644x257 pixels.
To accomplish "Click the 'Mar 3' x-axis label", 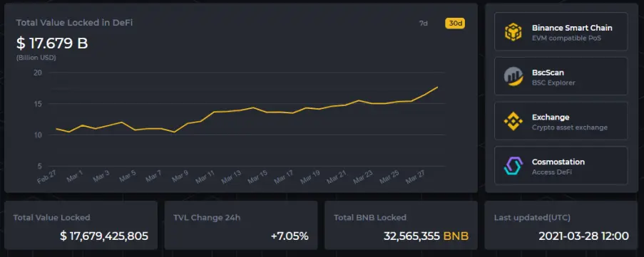I will pos(101,176).
